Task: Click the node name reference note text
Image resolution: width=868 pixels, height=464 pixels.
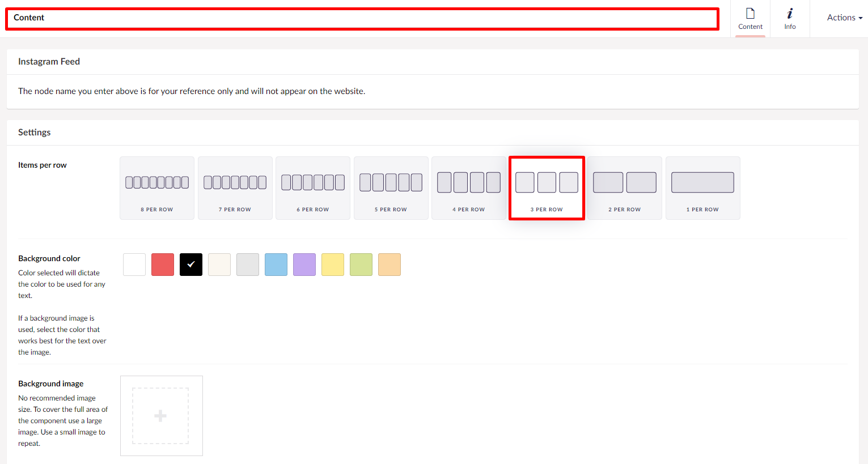Action: 192,91
